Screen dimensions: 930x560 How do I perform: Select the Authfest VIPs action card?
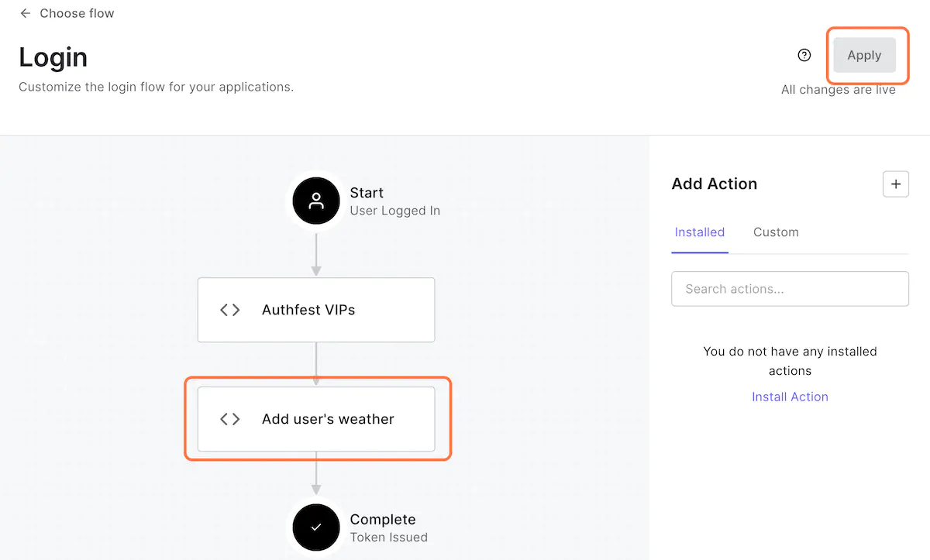316,310
